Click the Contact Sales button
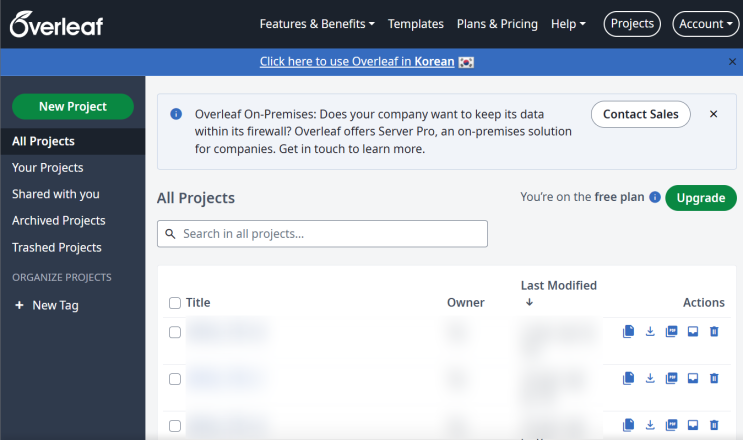743x440 pixels. [x=641, y=114]
